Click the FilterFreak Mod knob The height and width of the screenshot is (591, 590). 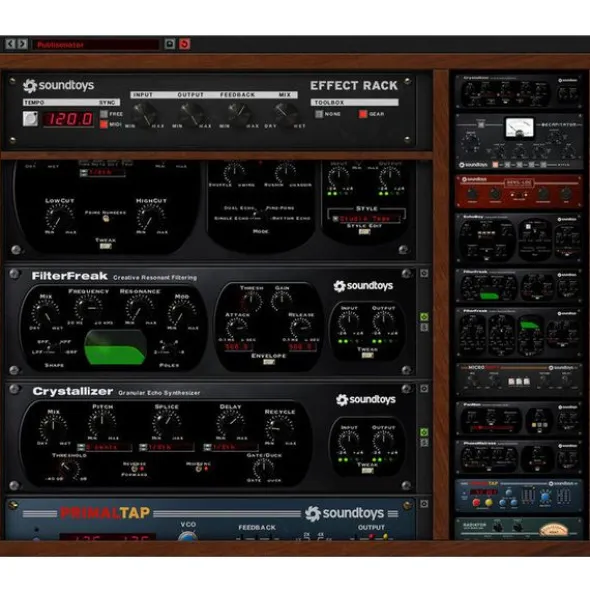tap(182, 314)
